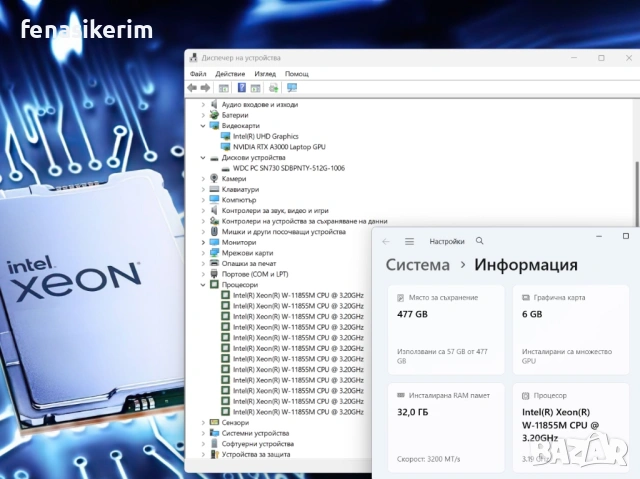Select Контролери за звук, видео и игри

(x=275, y=211)
